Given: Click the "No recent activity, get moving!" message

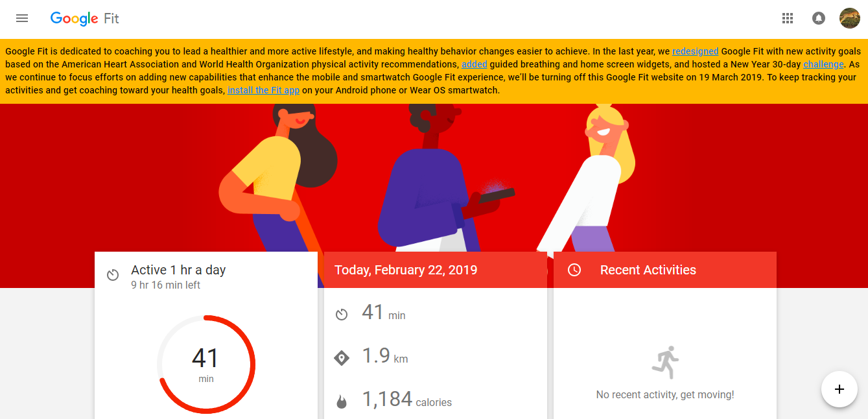Looking at the screenshot, I should pos(665,394).
